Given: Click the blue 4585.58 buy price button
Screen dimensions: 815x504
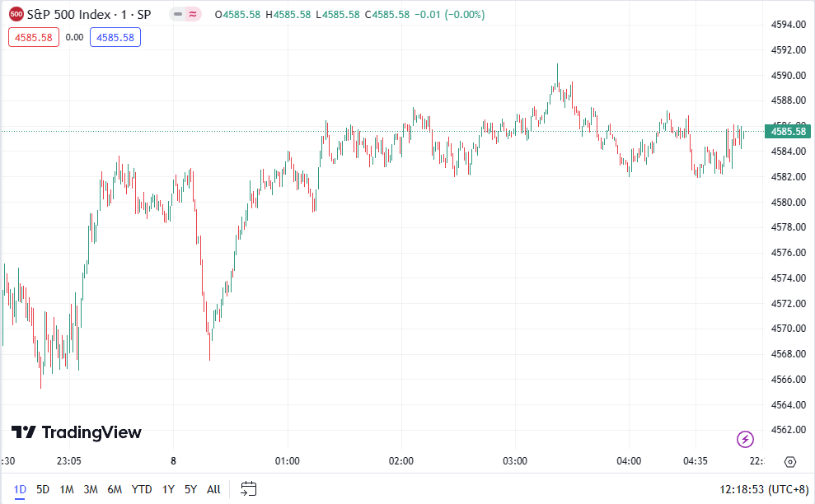Looking at the screenshot, I should 115,37.
